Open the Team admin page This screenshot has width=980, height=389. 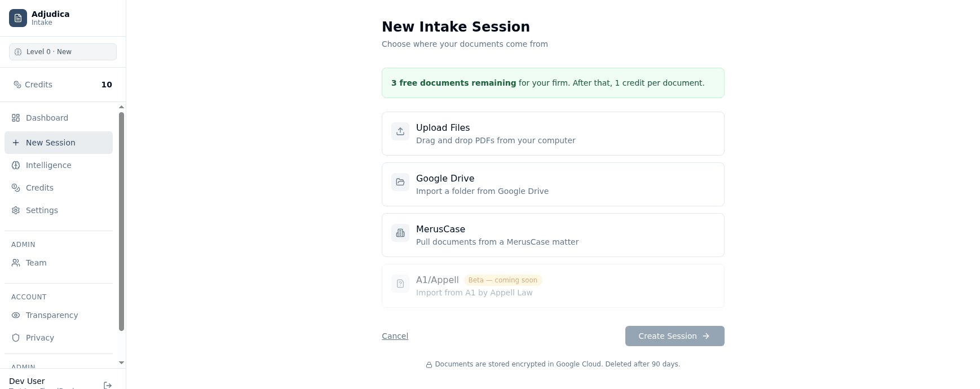tap(59, 263)
